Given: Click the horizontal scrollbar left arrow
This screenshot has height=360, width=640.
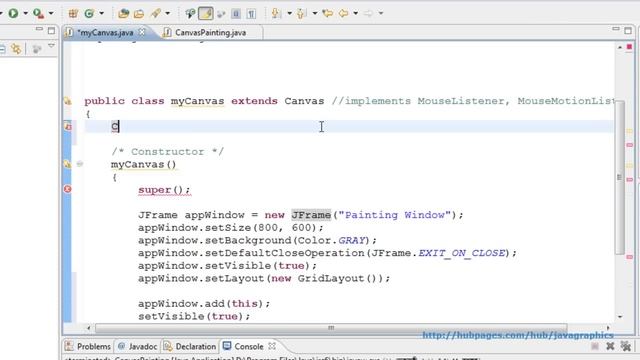Looking at the screenshot, I should (89, 328).
